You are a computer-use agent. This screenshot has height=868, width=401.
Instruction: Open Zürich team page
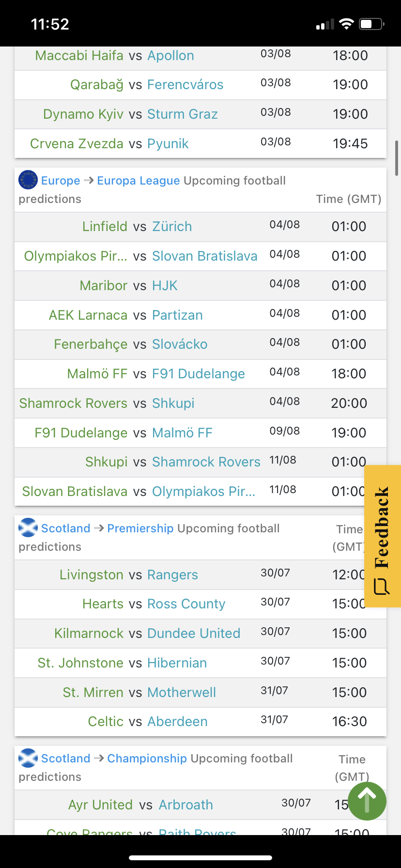[172, 226]
